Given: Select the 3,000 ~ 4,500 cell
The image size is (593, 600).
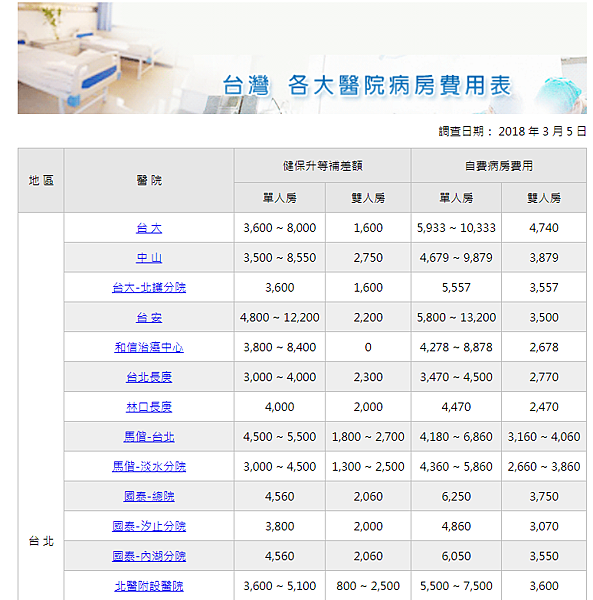Looking at the screenshot, I should click(280, 467).
